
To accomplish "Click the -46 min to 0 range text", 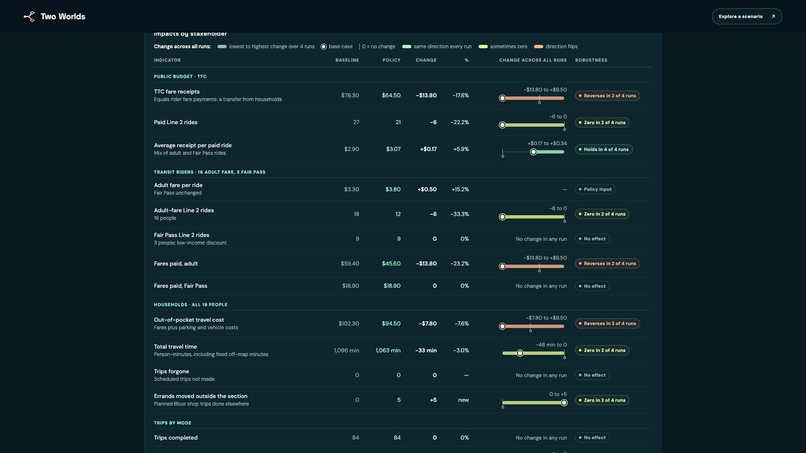I will [552, 345].
